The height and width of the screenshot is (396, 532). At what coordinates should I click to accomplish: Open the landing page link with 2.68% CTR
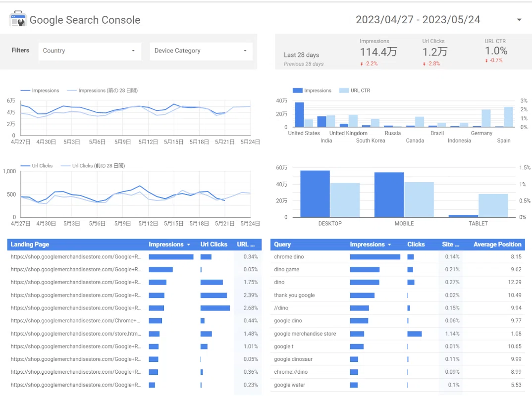(76, 308)
